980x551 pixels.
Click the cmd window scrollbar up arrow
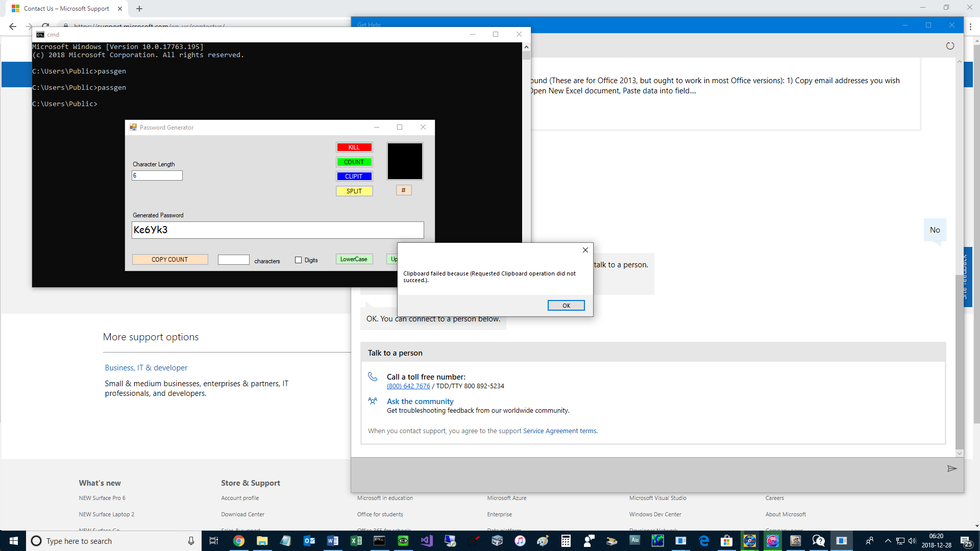[x=526, y=47]
